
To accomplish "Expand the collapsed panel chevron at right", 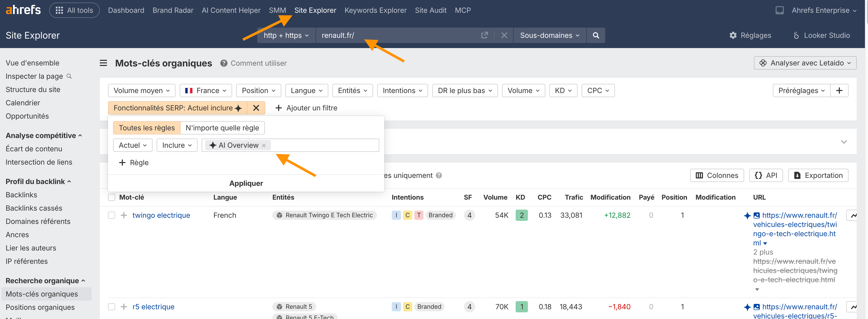I will point(844,142).
